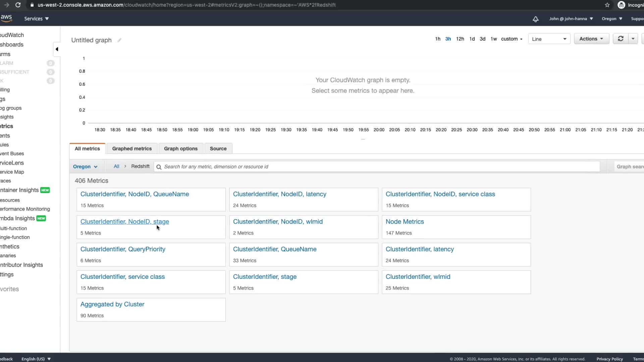This screenshot has width=644, height=362.
Task: Click the AWS logo
Action: [6, 18]
